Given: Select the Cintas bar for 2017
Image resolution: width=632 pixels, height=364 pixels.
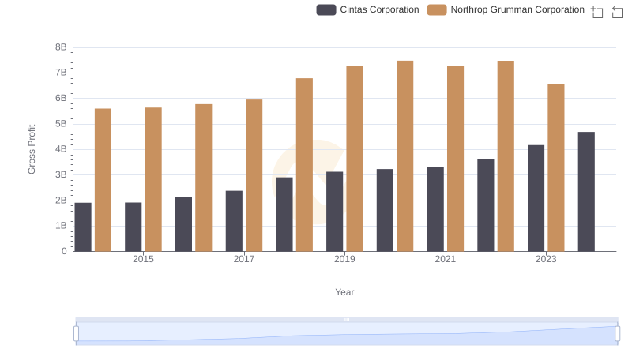Looking at the screenshot, I should pos(234,221).
